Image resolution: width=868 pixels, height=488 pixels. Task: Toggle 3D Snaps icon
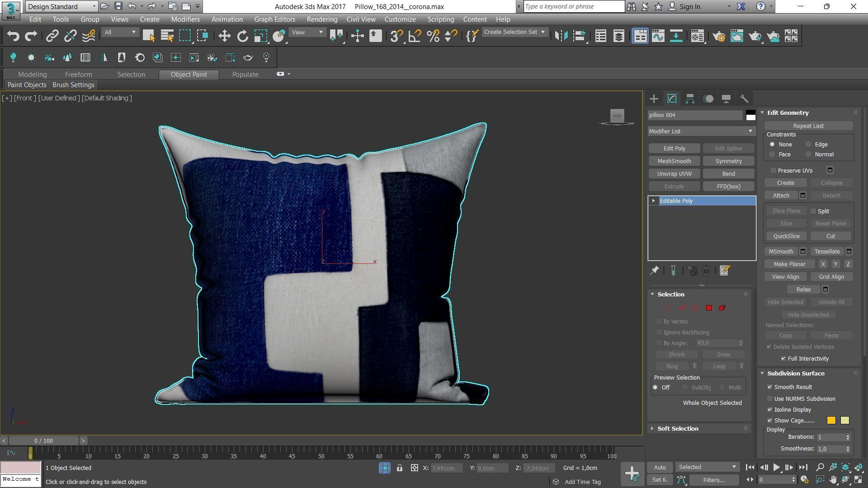396,36
